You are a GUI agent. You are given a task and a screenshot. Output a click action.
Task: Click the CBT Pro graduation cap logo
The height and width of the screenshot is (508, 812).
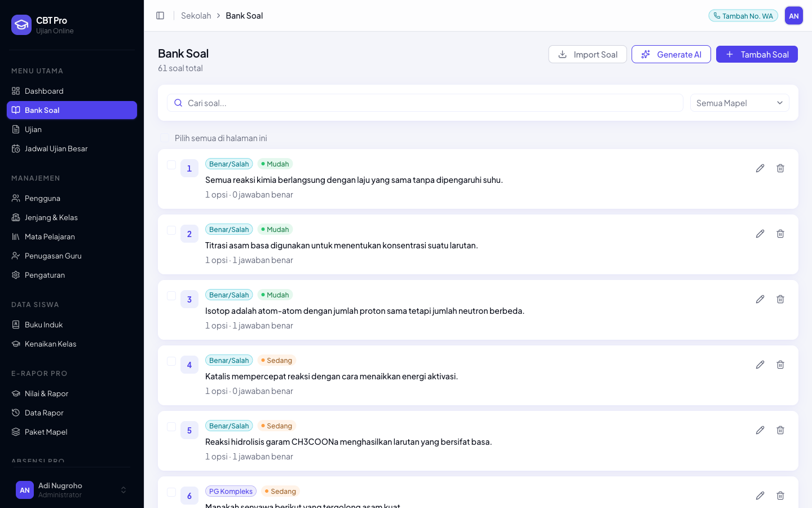(21, 25)
